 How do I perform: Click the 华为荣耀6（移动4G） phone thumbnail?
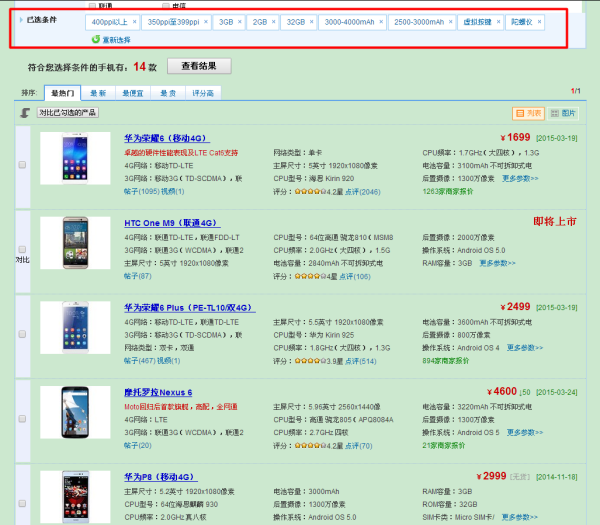coord(75,158)
